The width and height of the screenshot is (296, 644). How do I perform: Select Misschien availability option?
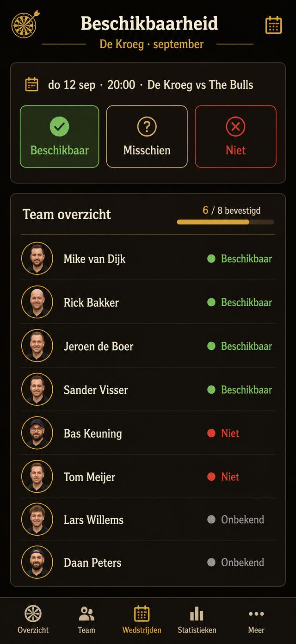147,136
